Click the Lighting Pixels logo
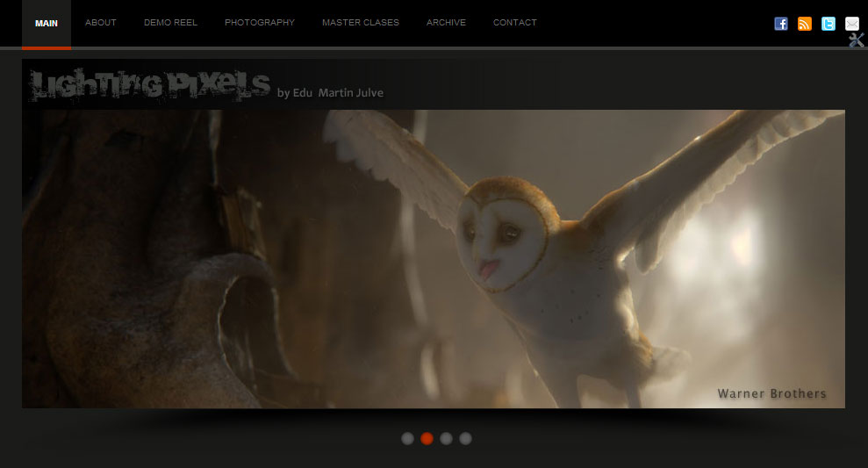868x468 pixels. coord(150,85)
